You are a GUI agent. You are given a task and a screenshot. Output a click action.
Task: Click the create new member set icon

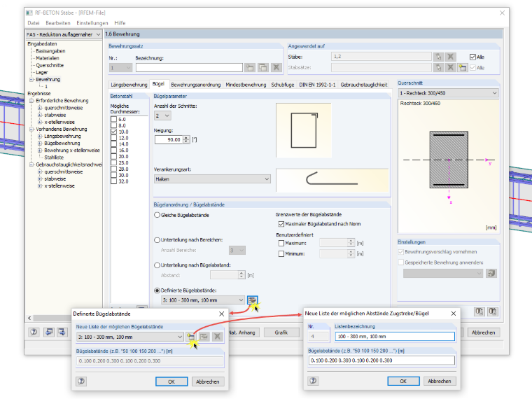[463, 67]
